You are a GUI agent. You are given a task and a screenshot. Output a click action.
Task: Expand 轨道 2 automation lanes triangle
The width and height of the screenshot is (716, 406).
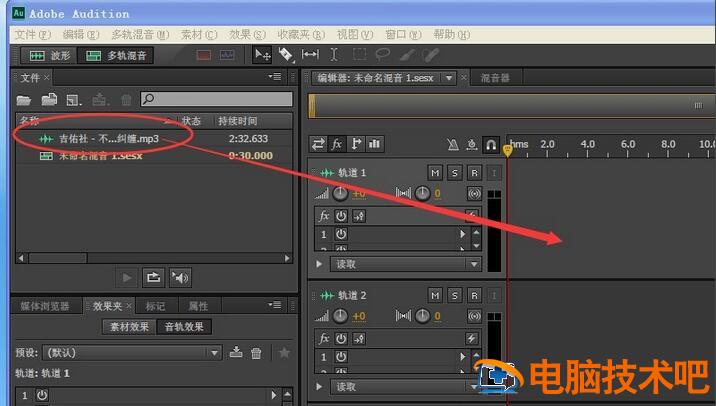coord(319,387)
